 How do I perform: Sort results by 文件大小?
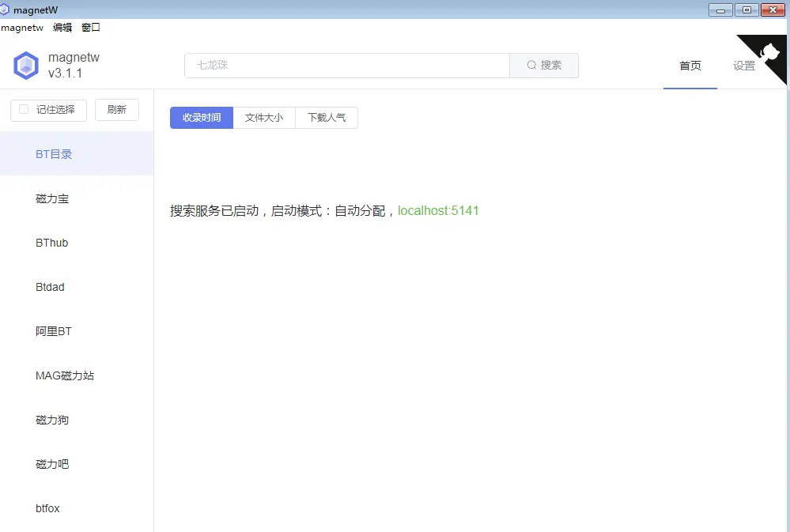pos(264,118)
